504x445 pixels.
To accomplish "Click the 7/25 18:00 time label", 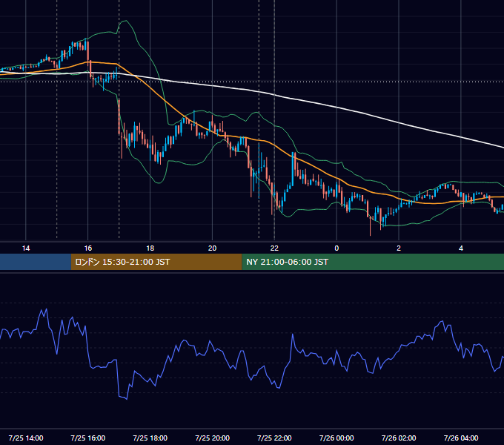I will click(x=150, y=438).
